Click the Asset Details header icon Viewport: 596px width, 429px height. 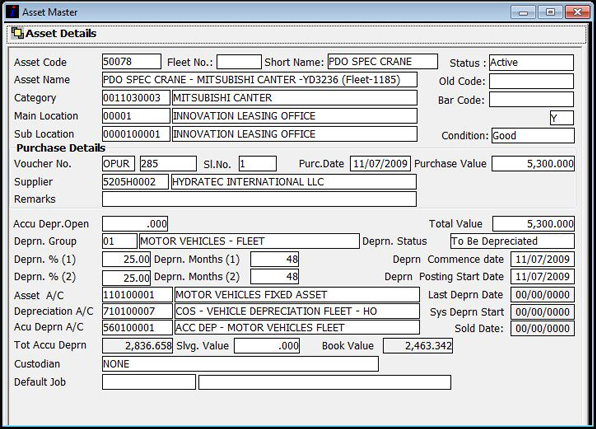coord(17,33)
